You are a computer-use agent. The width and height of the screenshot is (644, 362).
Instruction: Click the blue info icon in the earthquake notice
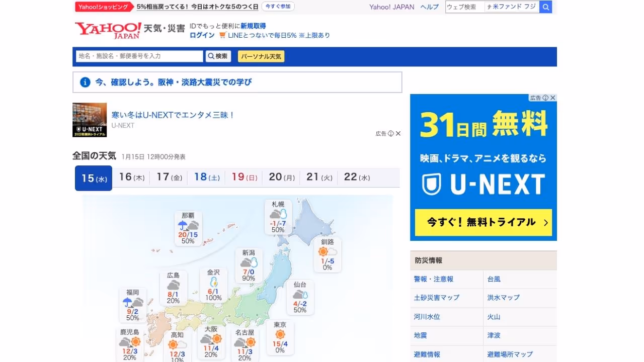coord(85,82)
